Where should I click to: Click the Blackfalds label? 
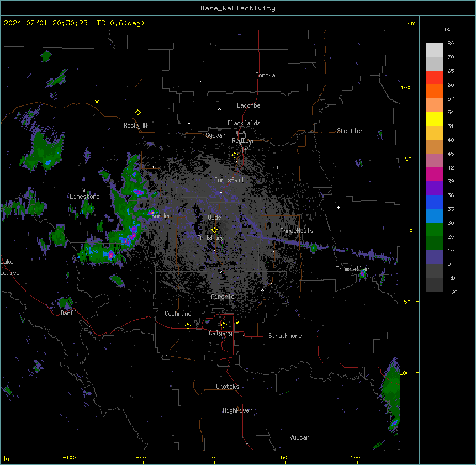244,123
